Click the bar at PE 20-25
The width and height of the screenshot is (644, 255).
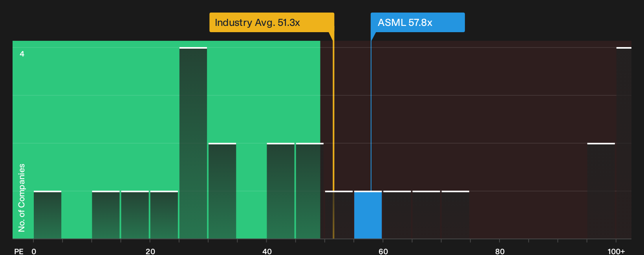(x=164, y=215)
